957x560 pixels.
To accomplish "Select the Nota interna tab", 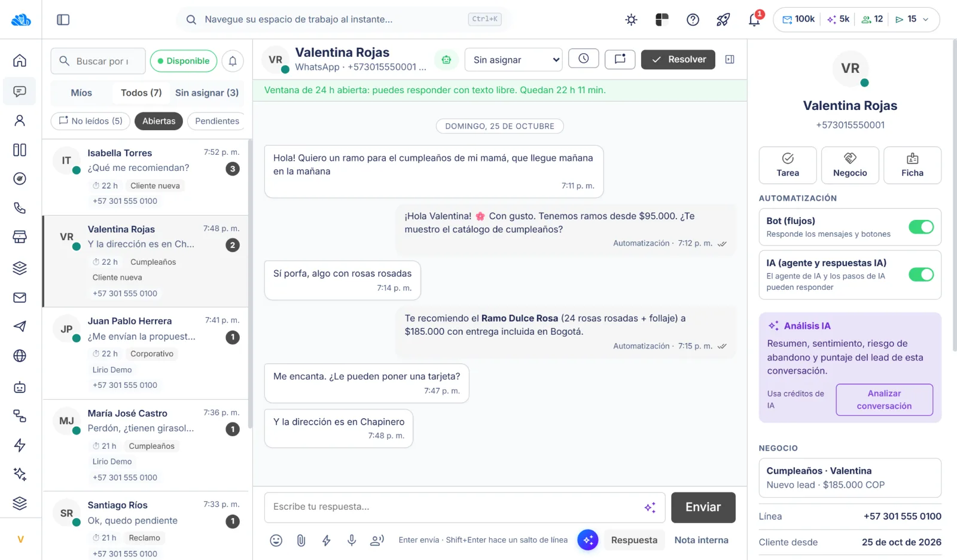I will pyautogui.click(x=701, y=540).
